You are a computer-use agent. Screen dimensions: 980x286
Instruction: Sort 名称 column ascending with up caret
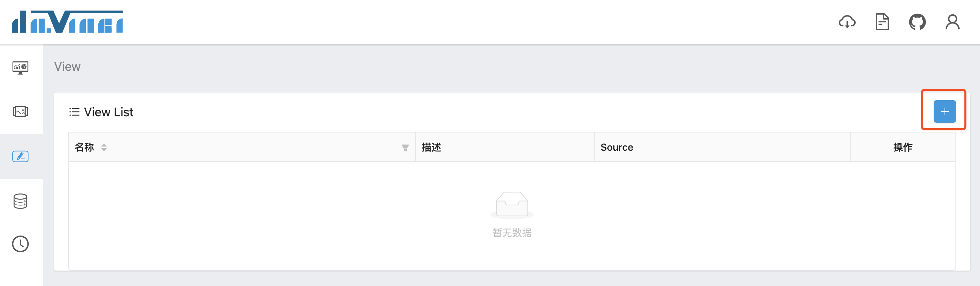click(104, 144)
